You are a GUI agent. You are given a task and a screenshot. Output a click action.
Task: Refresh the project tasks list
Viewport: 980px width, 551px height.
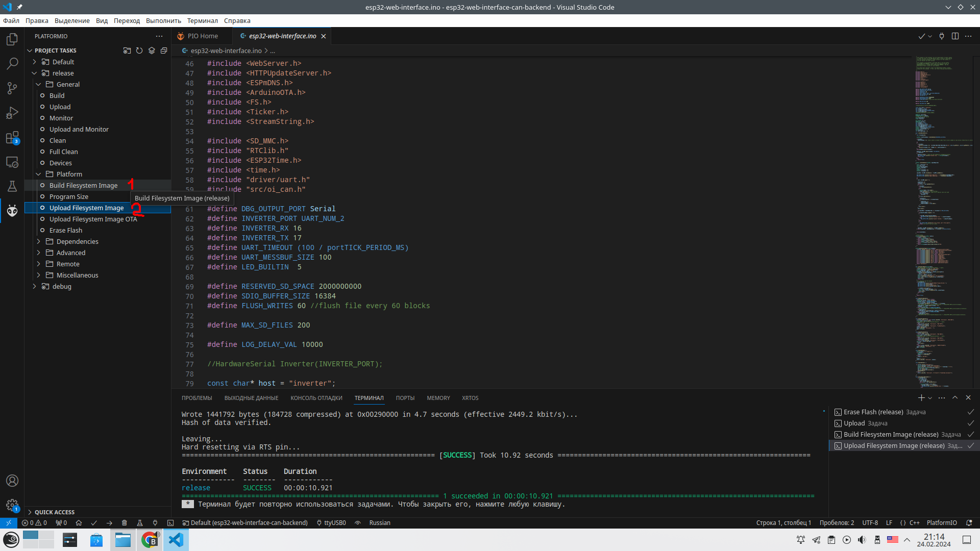139,51
